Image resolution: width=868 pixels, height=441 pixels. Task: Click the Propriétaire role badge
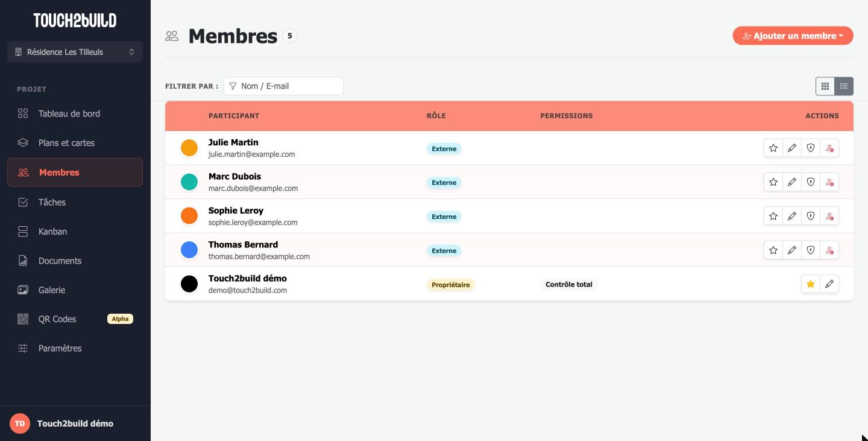point(450,285)
